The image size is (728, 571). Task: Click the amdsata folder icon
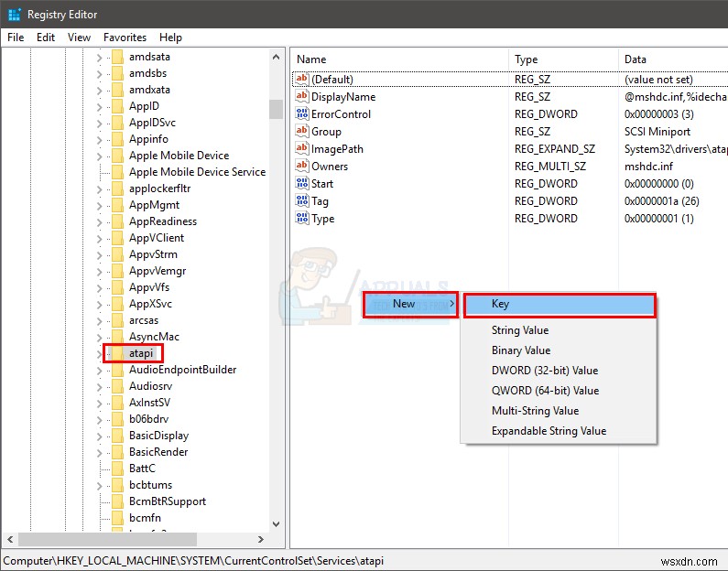click(x=117, y=57)
